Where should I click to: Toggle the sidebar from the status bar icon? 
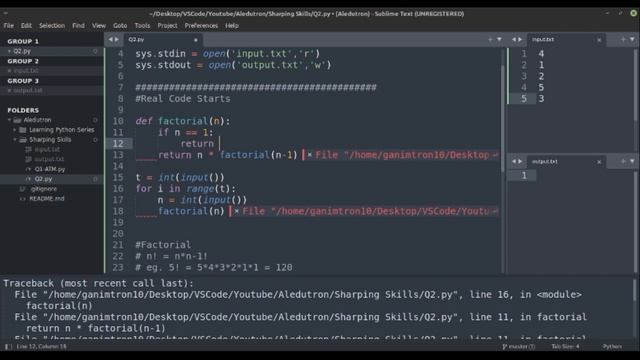click(8, 347)
